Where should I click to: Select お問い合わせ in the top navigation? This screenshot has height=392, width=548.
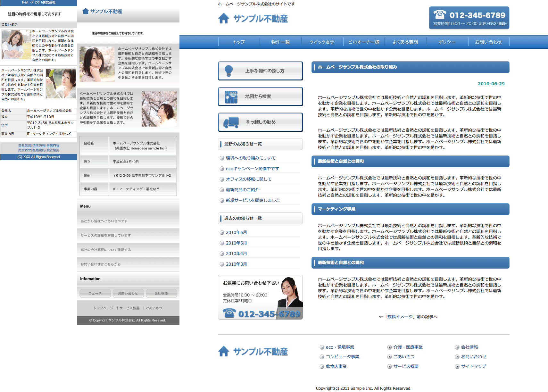(x=488, y=42)
